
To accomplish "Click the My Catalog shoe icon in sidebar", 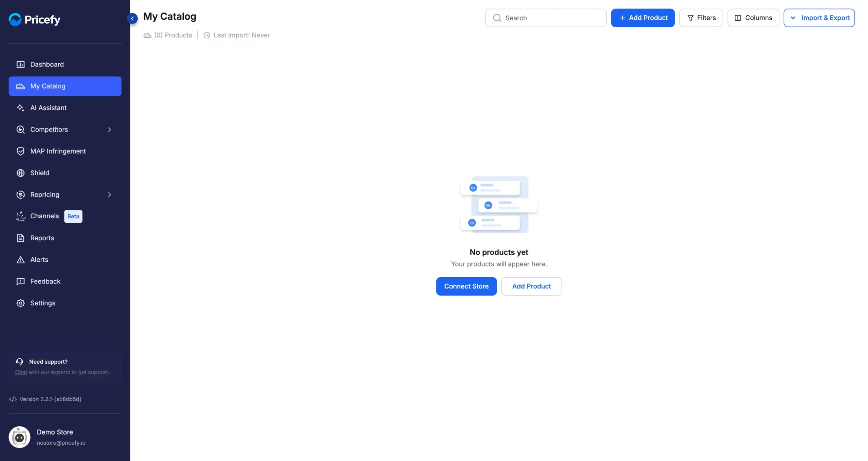I will [20, 86].
